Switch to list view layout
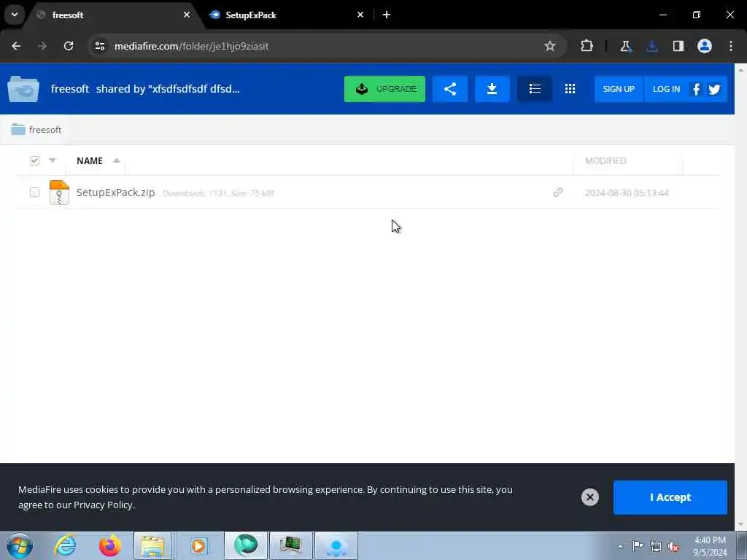The height and width of the screenshot is (560, 747). (x=535, y=89)
